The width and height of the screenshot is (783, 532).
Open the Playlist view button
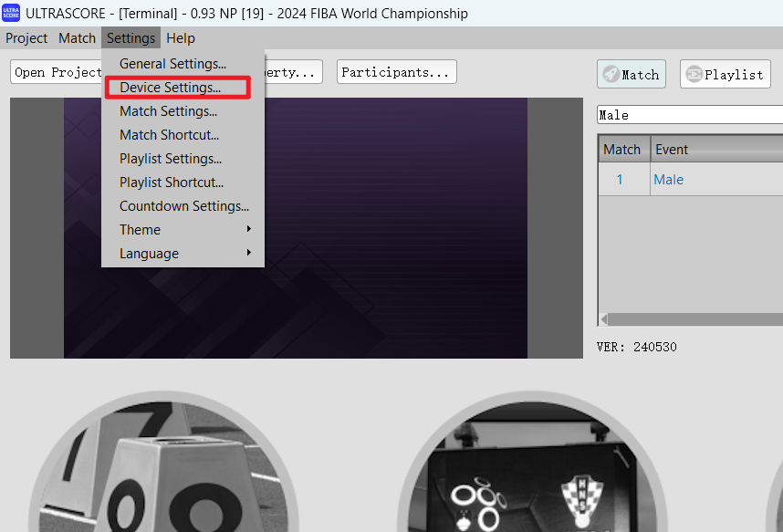point(725,75)
